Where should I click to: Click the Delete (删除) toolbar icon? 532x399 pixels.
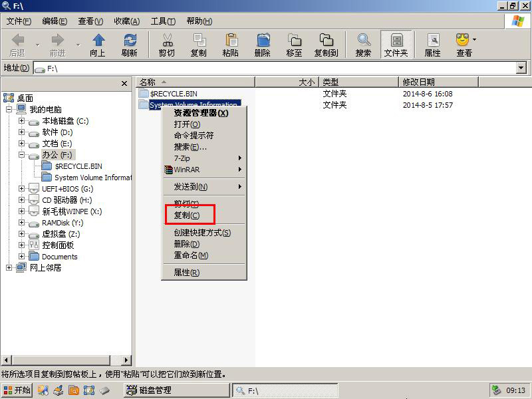263,45
